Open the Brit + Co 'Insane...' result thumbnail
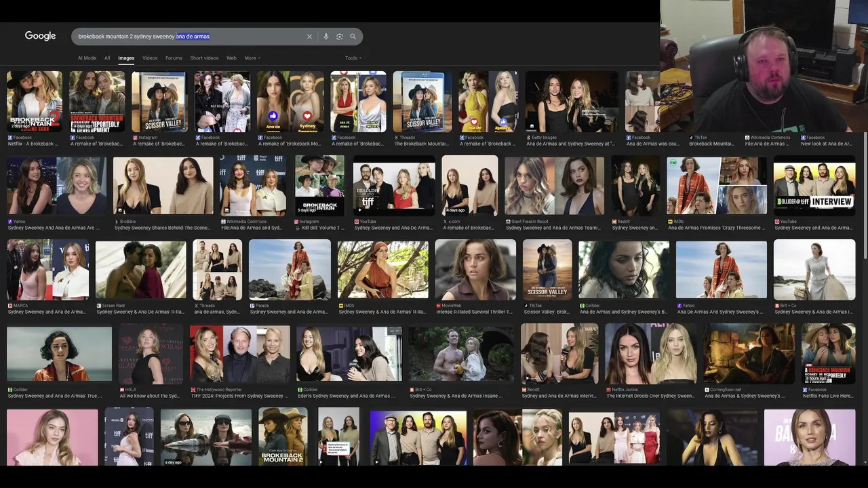Image resolution: width=868 pixels, height=488 pixels. point(461,353)
